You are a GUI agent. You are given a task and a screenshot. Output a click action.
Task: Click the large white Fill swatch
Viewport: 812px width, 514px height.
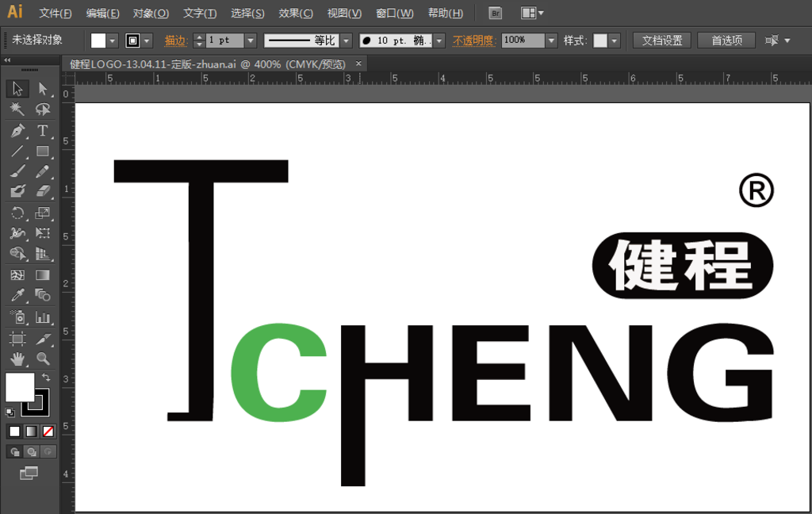point(20,387)
